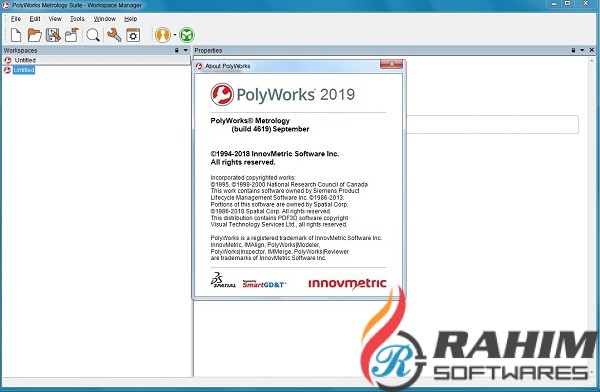The width and height of the screenshot is (600, 392).
Task: Close the About PolyWorks dialog
Action: (391, 64)
